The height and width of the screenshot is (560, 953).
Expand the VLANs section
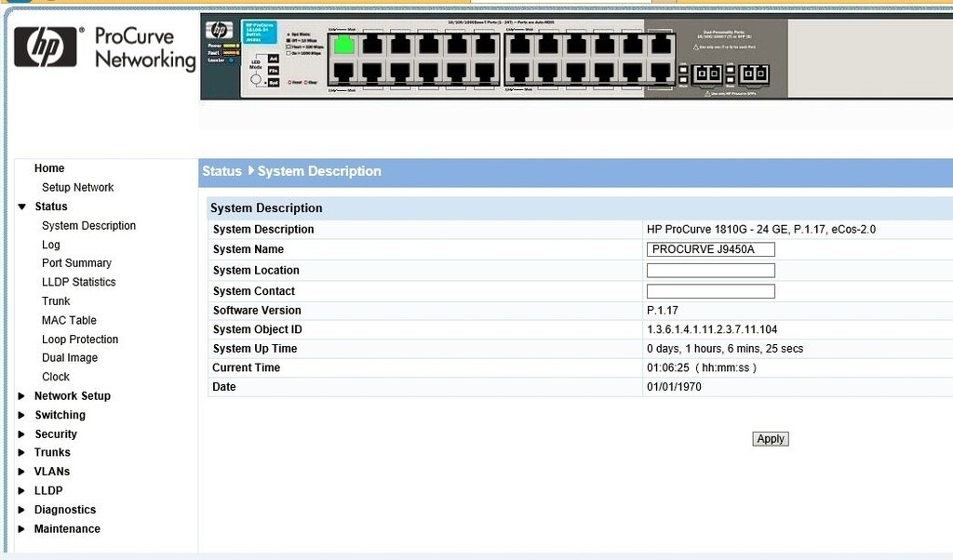click(x=51, y=471)
